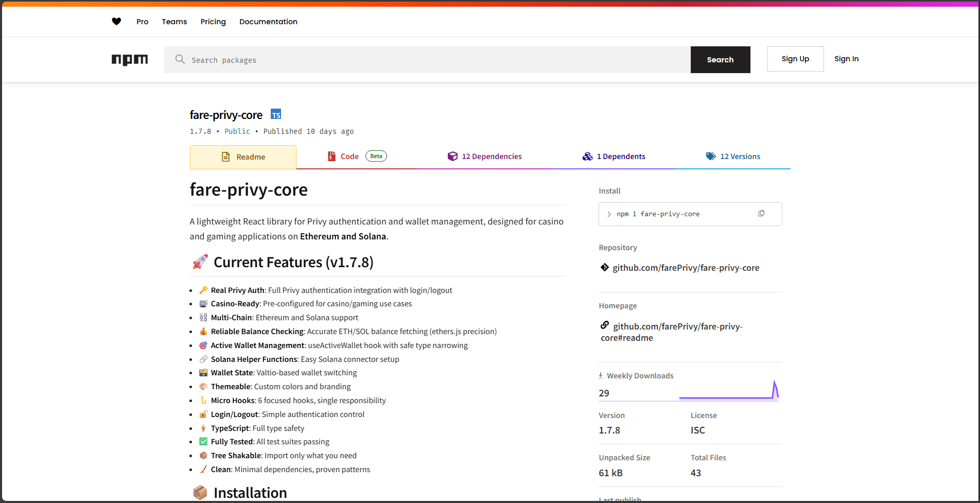Click the broom emoji beside Clean
The image size is (980, 503).
pos(204,469)
